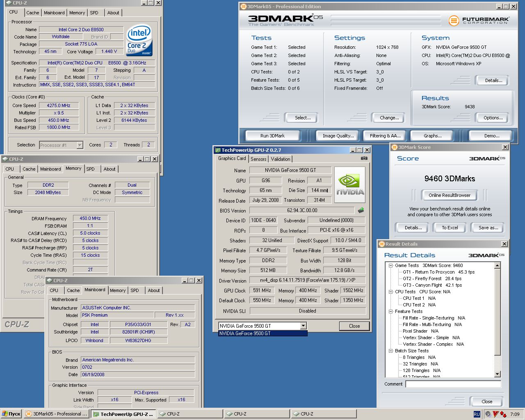Click the GPU-Z title bar icon
Viewport: 525px width, 420px height.
coord(217,150)
